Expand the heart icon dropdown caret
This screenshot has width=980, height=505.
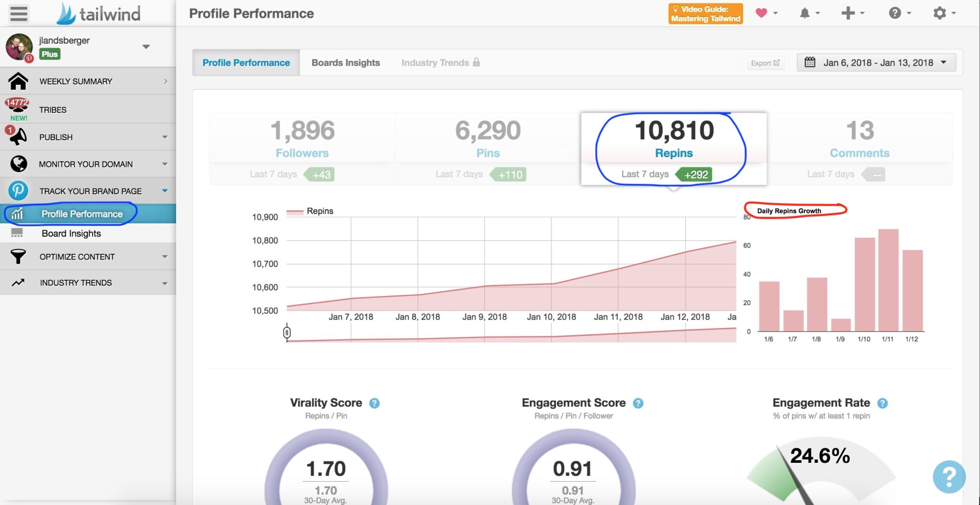click(775, 13)
